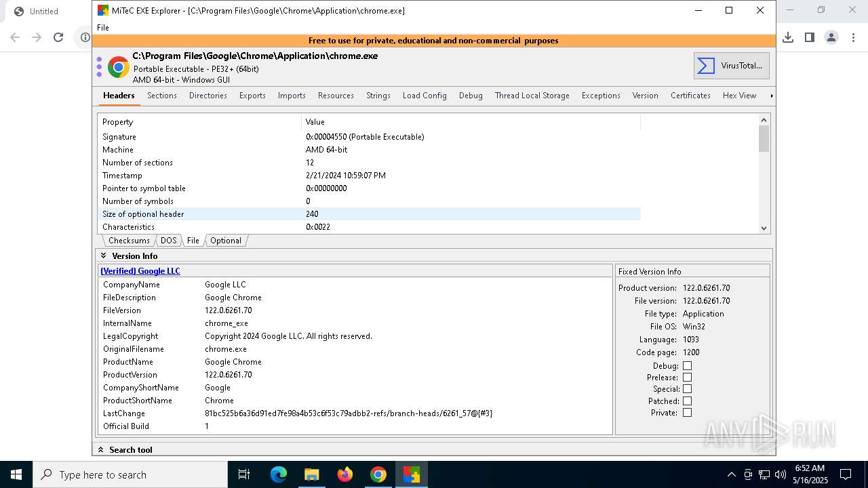Image resolution: width=868 pixels, height=488 pixels.
Task: Open the Hex View tab
Action: pos(739,96)
